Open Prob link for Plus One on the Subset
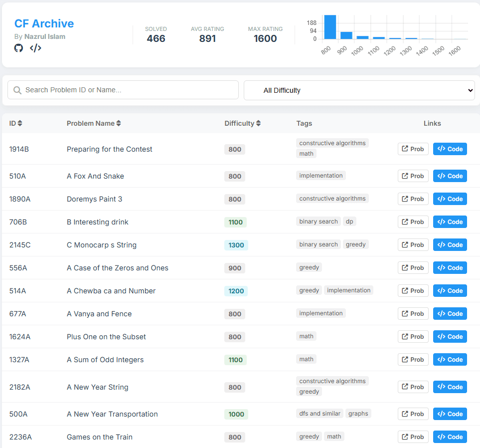 coord(413,337)
